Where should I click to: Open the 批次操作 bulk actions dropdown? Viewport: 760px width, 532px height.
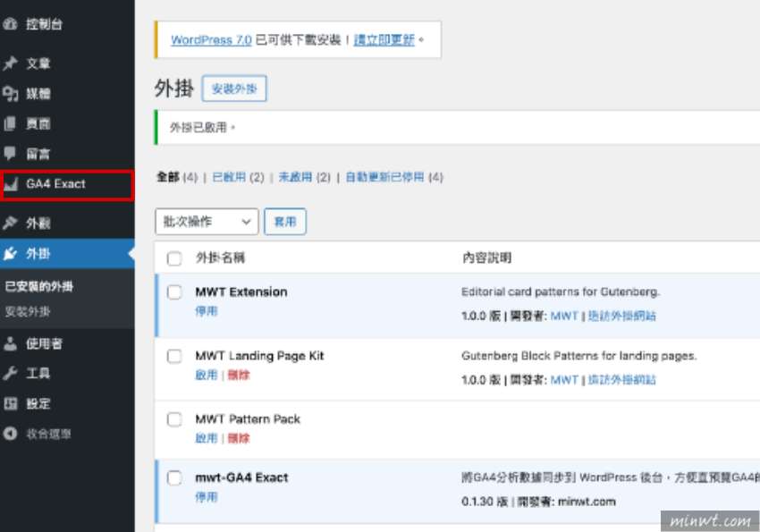[207, 222]
